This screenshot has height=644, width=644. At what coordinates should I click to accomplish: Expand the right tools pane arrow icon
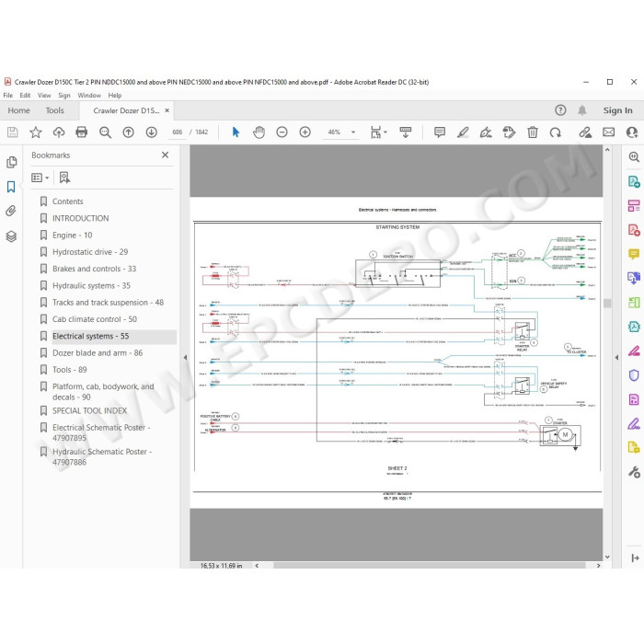pyautogui.click(x=635, y=558)
